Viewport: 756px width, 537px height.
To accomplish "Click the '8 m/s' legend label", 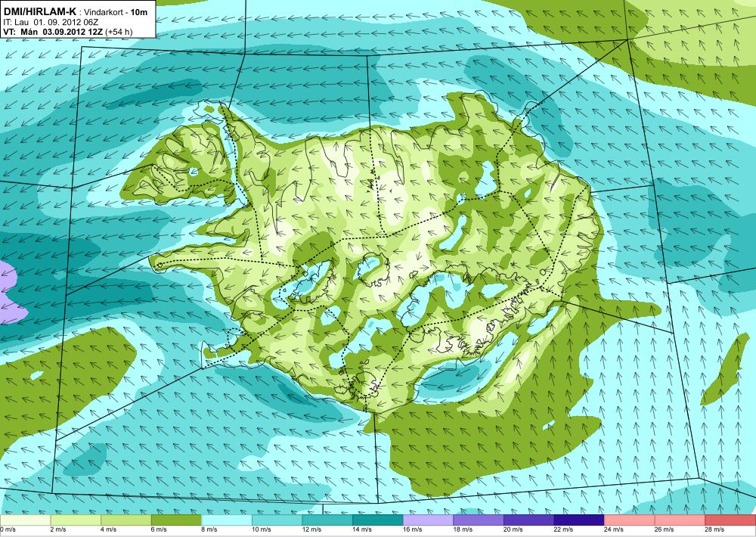I will (209, 529).
